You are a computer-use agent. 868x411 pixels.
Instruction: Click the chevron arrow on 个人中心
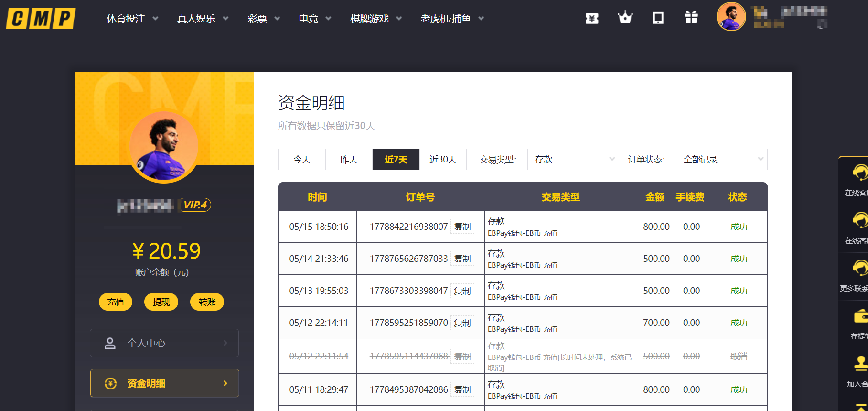click(225, 343)
